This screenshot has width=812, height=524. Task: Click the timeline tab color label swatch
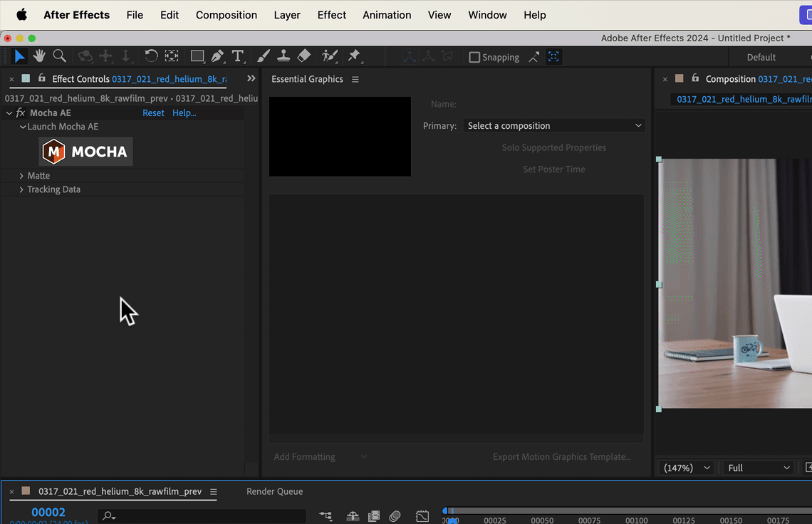(x=26, y=491)
